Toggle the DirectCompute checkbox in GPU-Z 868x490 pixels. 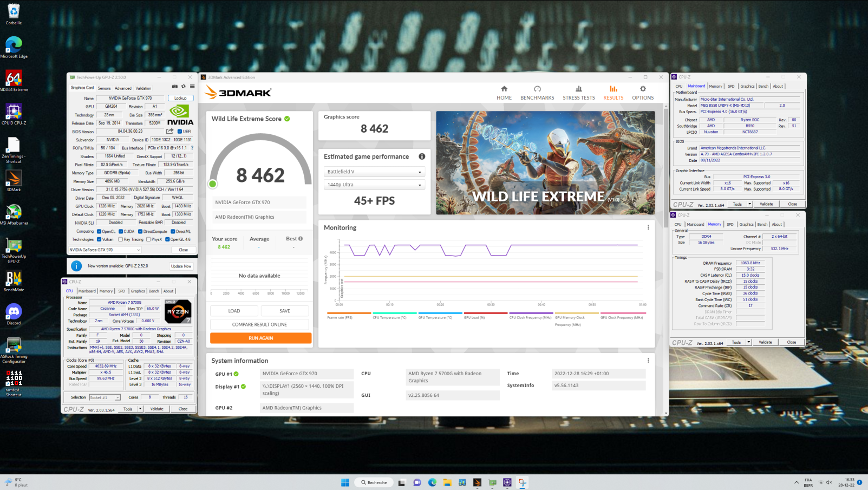point(140,232)
